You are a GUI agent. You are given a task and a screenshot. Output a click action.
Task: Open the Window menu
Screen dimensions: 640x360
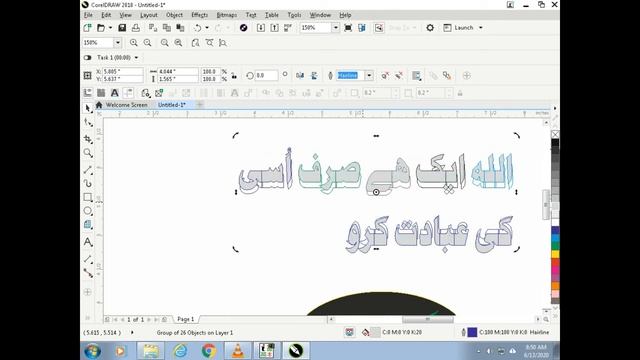pos(320,15)
